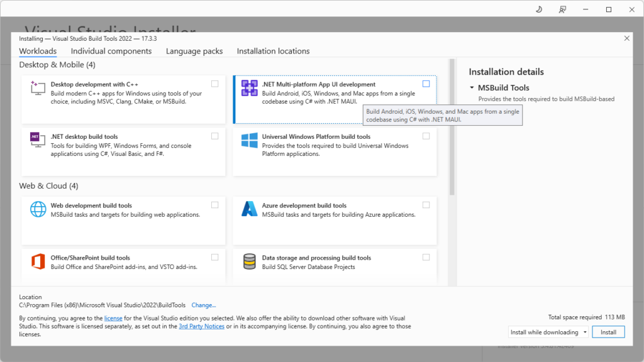
Task: Click the Desktop development with C++ title
Action: click(94, 84)
